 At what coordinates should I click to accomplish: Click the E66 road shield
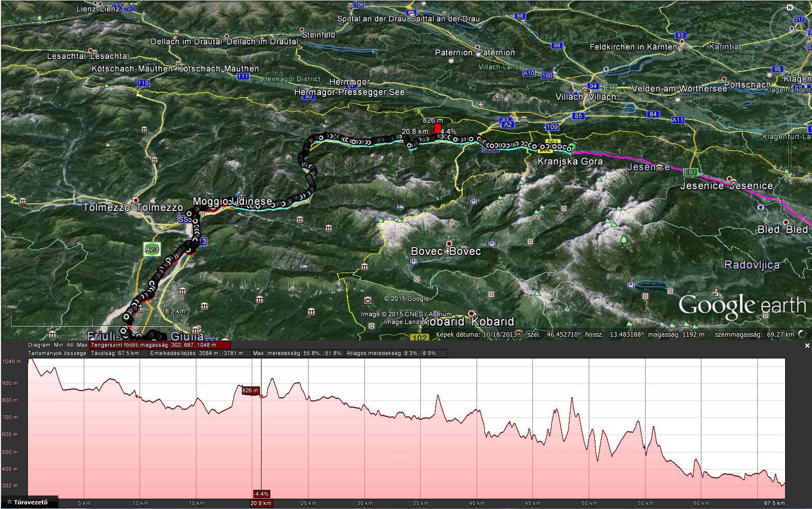(x=611, y=87)
